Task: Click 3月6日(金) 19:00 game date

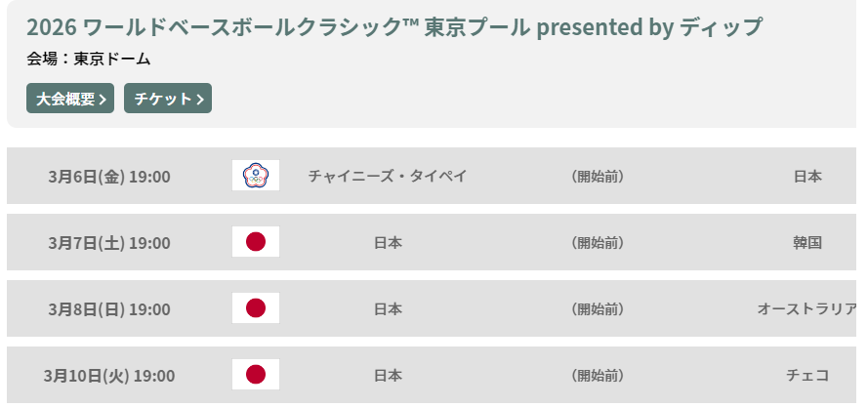Action: click(x=109, y=177)
